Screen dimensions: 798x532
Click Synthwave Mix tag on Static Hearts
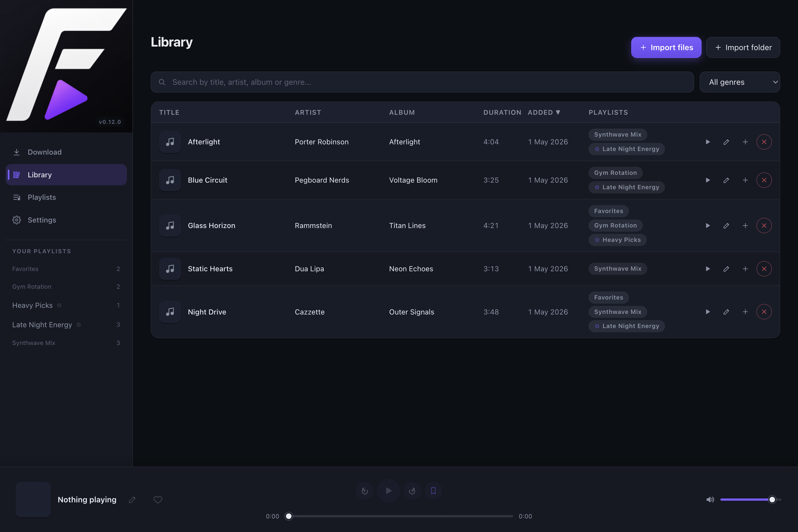618,269
